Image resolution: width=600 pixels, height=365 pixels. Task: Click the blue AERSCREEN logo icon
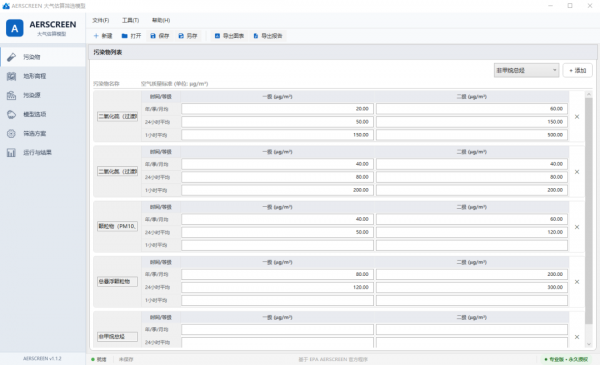tap(15, 28)
